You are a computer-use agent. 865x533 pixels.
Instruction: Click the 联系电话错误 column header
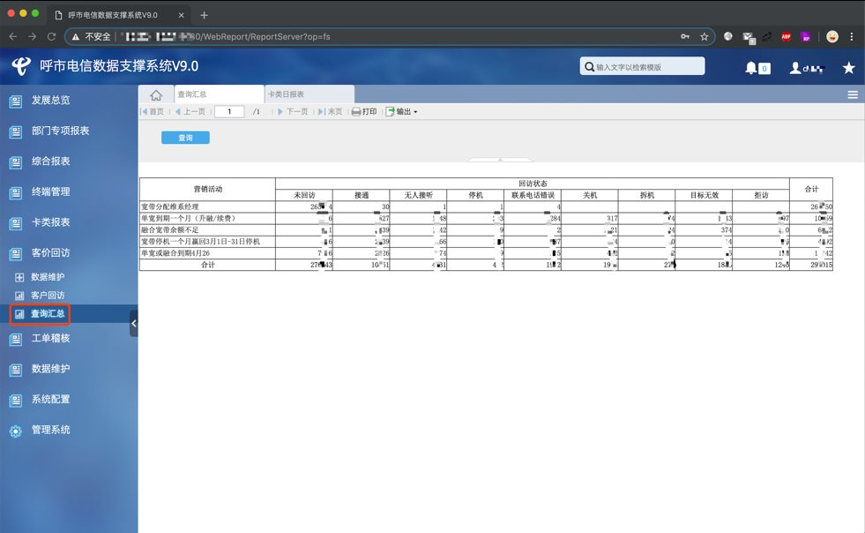pyautogui.click(x=532, y=195)
